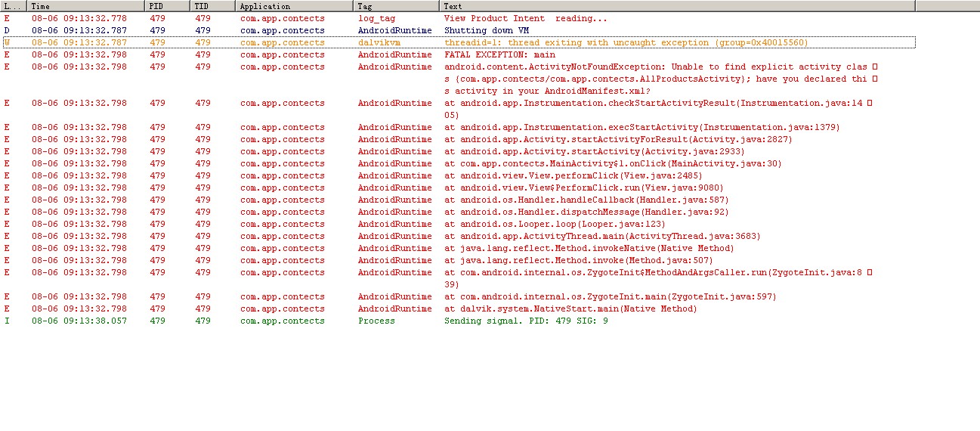The image size is (980, 431).
Task: Select the 'FATAL EXCEPTION: main' row
Action: click(458, 54)
